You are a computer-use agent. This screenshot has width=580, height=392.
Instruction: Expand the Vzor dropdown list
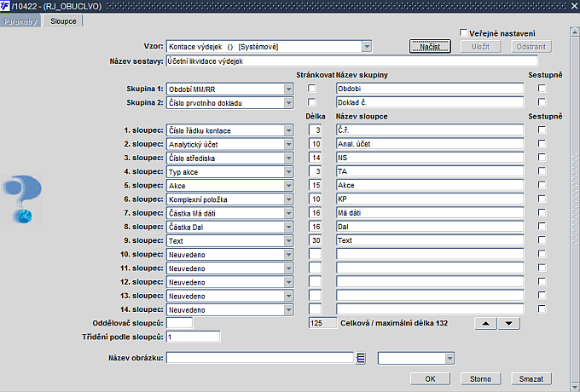coord(367,47)
